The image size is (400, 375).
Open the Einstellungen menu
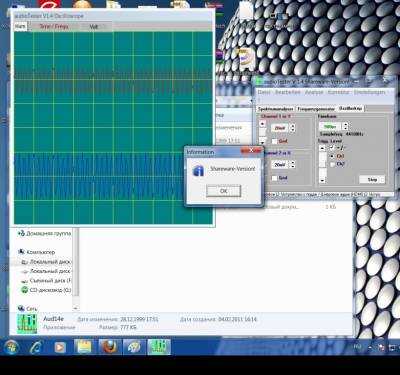(x=370, y=92)
